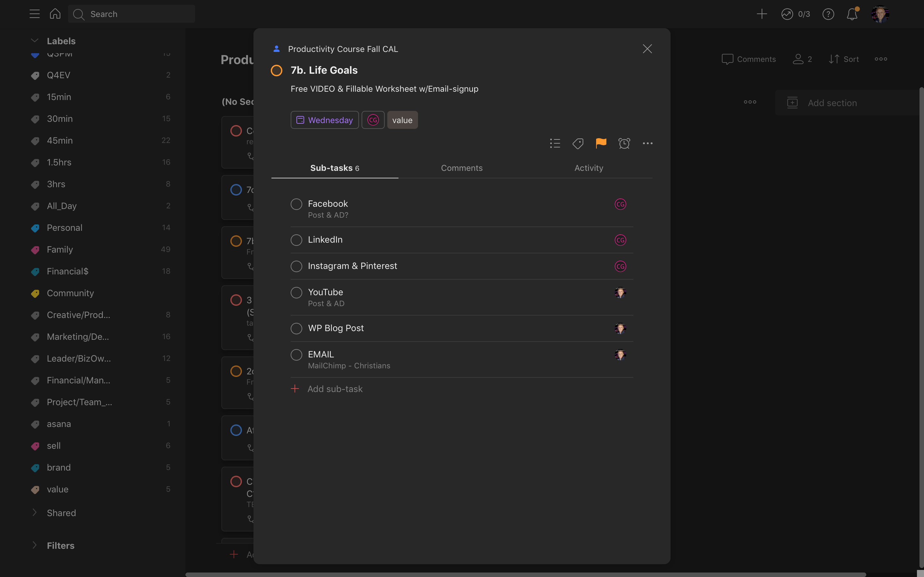Click the Quick Add plus icon
This screenshot has width=924, height=577.
tap(762, 14)
